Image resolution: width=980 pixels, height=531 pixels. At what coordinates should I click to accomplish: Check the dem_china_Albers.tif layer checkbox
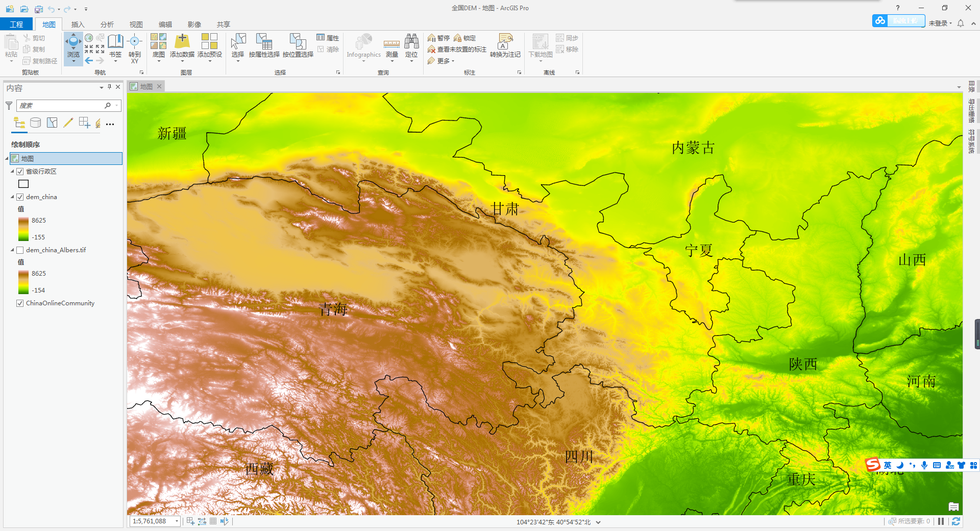[20, 250]
